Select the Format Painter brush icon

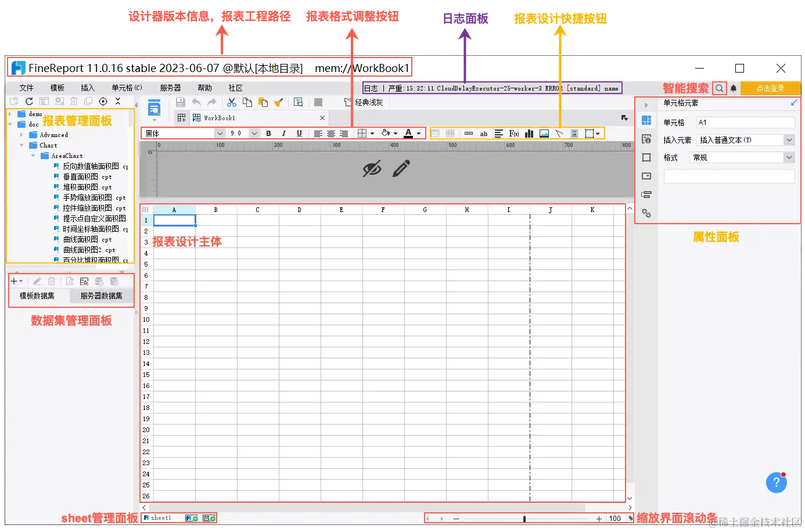tap(279, 102)
